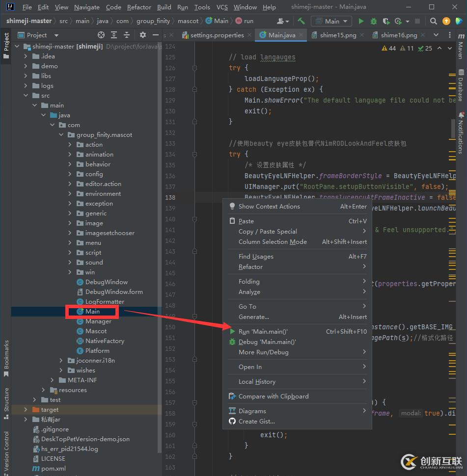Expand the libs folder in project tree
This screenshot has width=467, height=476.
coord(26,76)
